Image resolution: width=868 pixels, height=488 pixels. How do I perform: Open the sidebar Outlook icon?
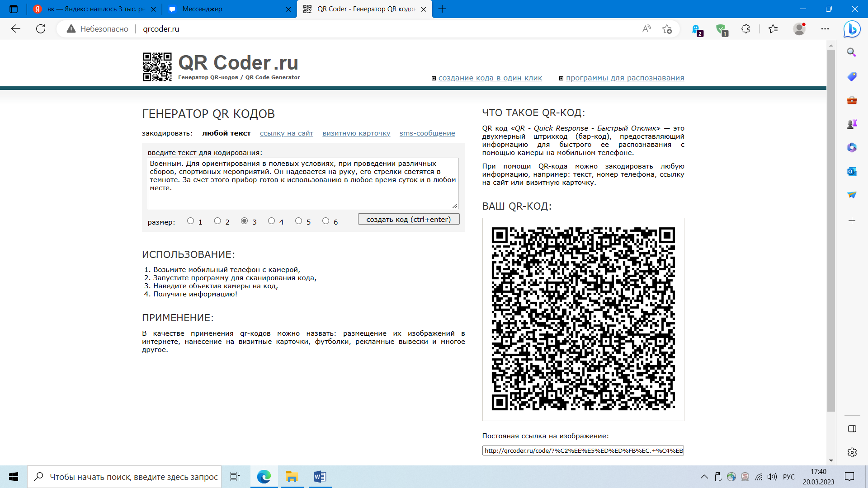point(852,171)
